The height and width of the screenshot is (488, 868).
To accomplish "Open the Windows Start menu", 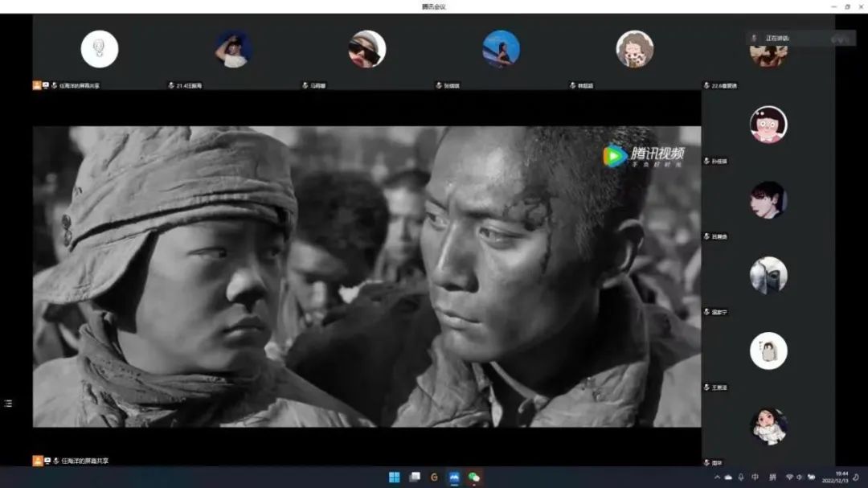I will (395, 477).
